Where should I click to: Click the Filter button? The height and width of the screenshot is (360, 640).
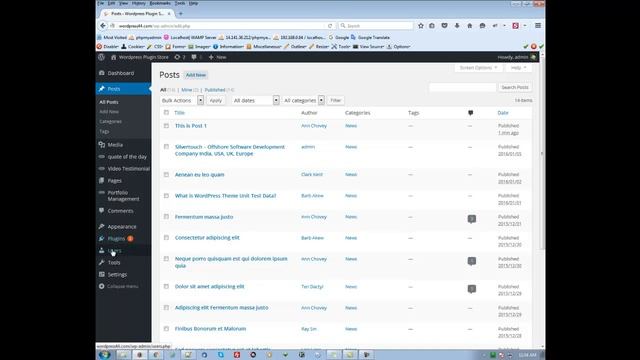(336, 100)
